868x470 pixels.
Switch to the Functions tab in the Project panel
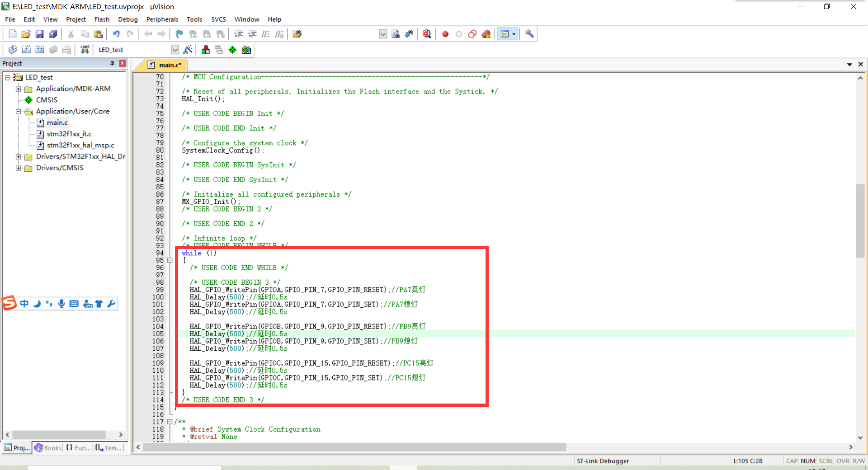78,448
